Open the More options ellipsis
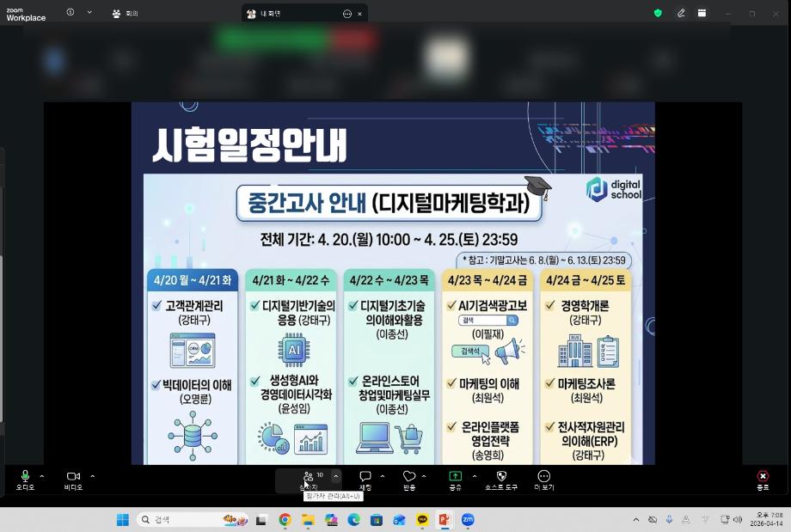This screenshot has width=791, height=532. coord(543,479)
